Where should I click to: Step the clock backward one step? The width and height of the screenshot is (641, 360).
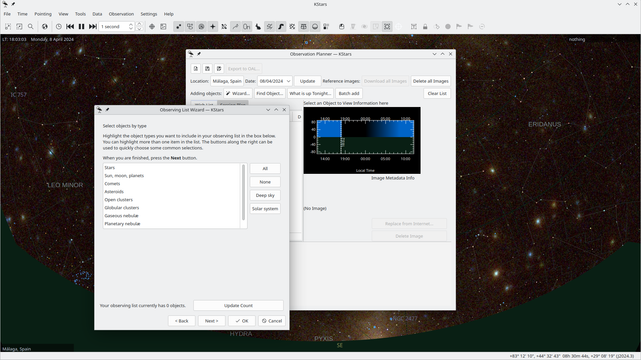click(x=70, y=27)
